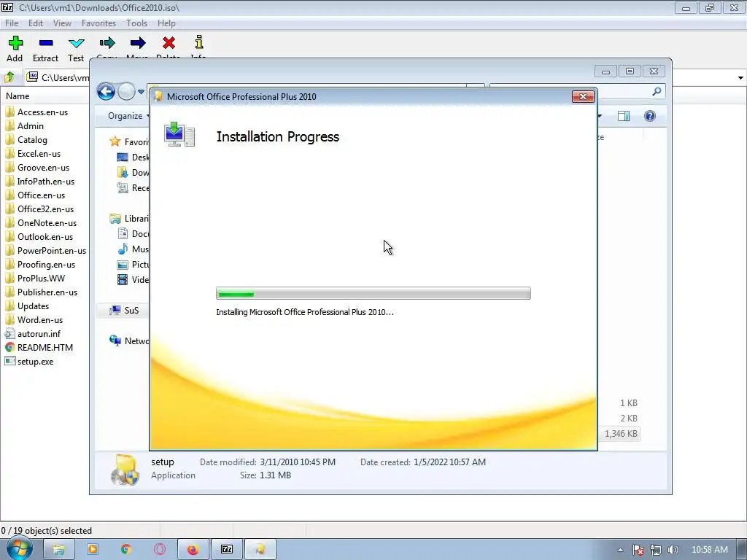Click the Installation Progress bar

(373, 293)
